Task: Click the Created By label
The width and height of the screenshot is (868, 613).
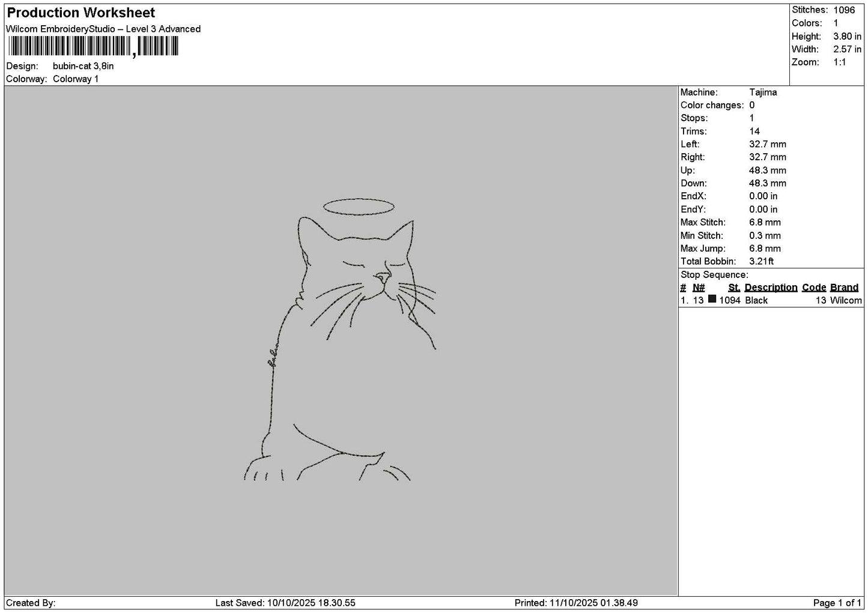Action: (31, 603)
